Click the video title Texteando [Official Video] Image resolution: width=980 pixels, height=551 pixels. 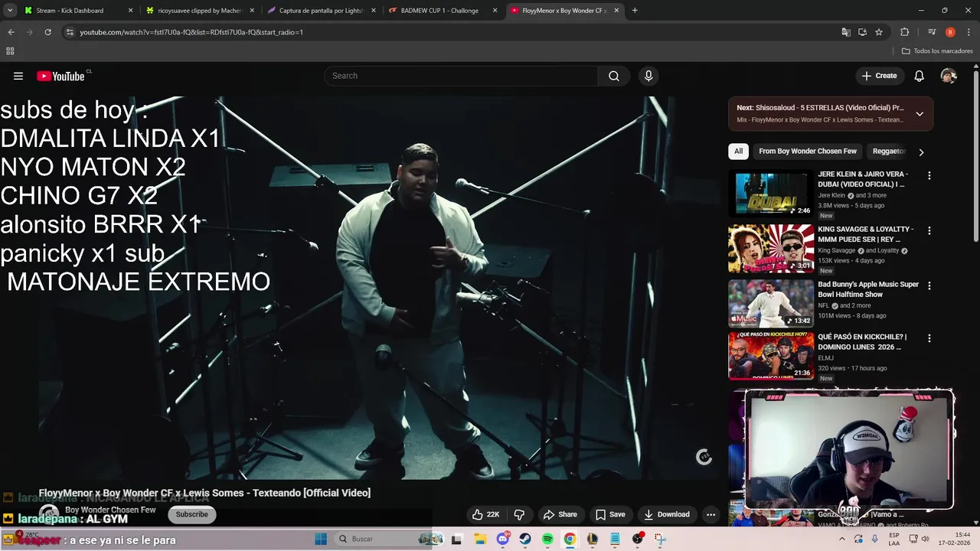(204, 493)
